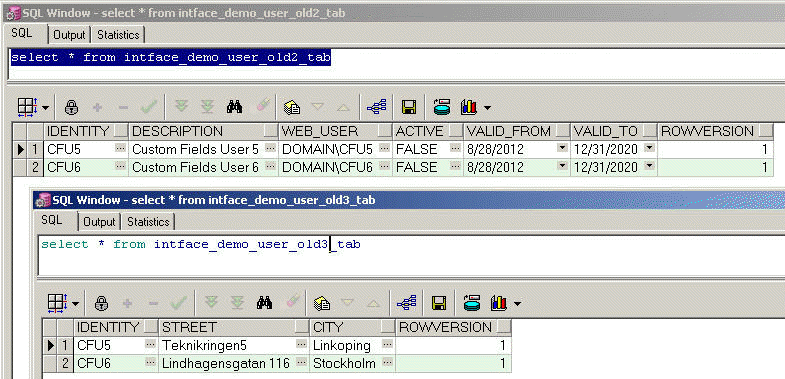
Task: Click ellipsis button beside Teknikringen5
Action: click(x=301, y=344)
